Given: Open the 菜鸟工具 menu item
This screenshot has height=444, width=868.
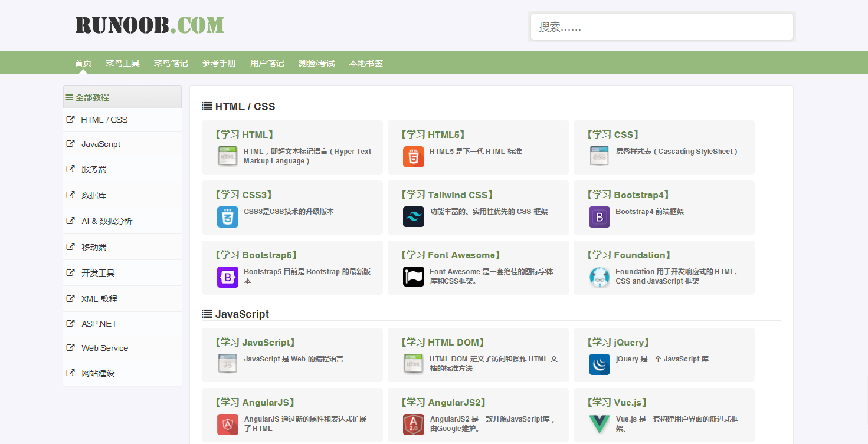Looking at the screenshot, I should [x=123, y=63].
